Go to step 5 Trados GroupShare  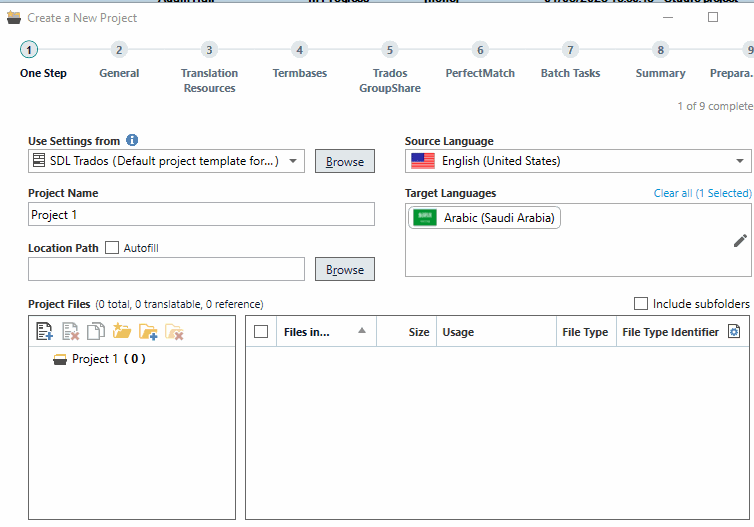[x=390, y=50]
